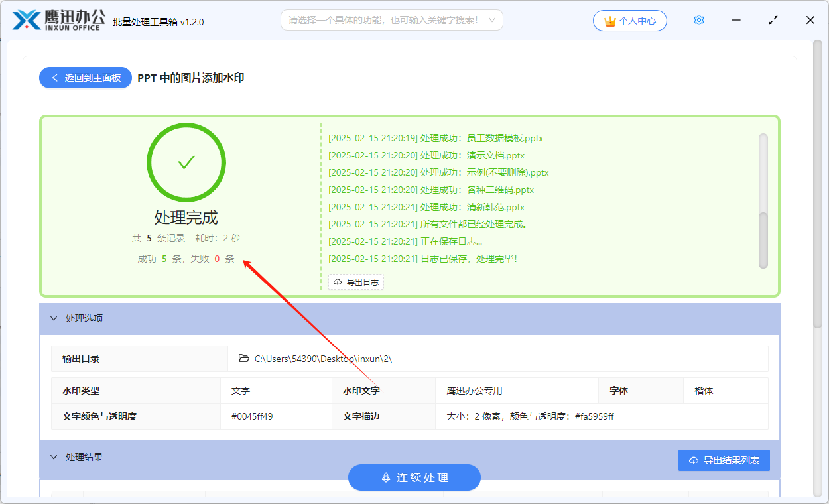Click log line 各种二维码.pptx
The image size is (829, 504).
pos(431,190)
